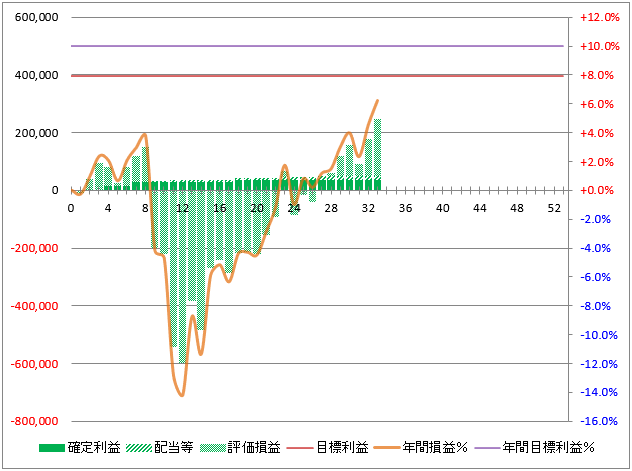Select the -200,000 left axis label
Viewport: 632px width, 471px height.
pos(35,248)
